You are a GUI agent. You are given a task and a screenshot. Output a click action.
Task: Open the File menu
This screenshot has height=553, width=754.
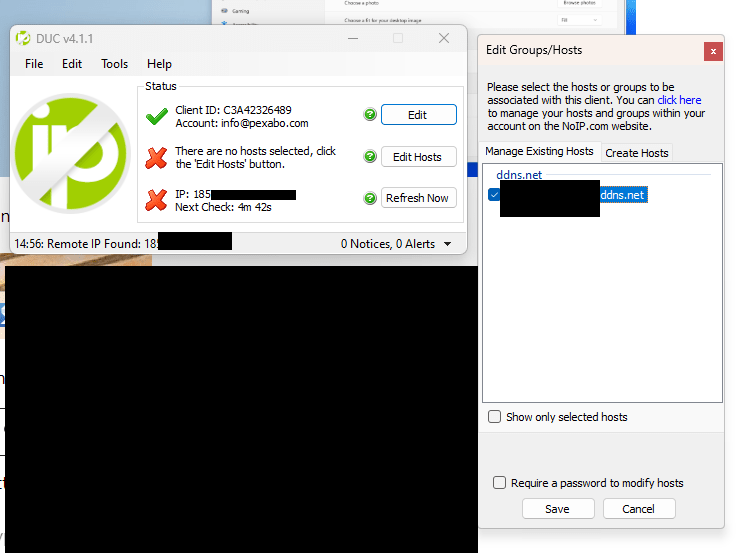[x=34, y=64]
